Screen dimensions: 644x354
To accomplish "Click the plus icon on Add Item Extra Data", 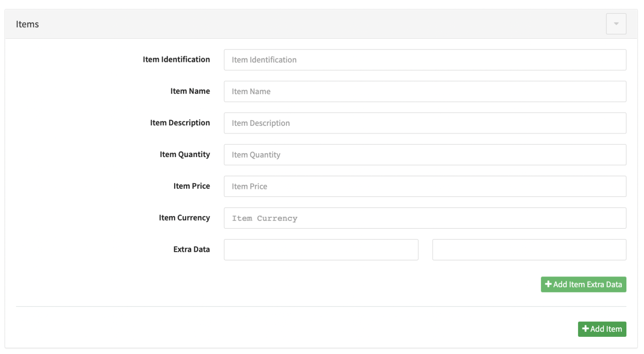I will (548, 285).
